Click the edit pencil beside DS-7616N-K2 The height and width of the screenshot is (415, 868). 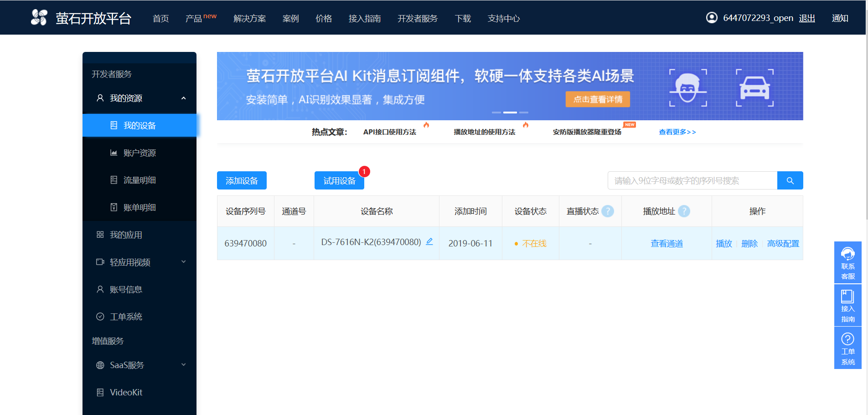click(x=429, y=242)
